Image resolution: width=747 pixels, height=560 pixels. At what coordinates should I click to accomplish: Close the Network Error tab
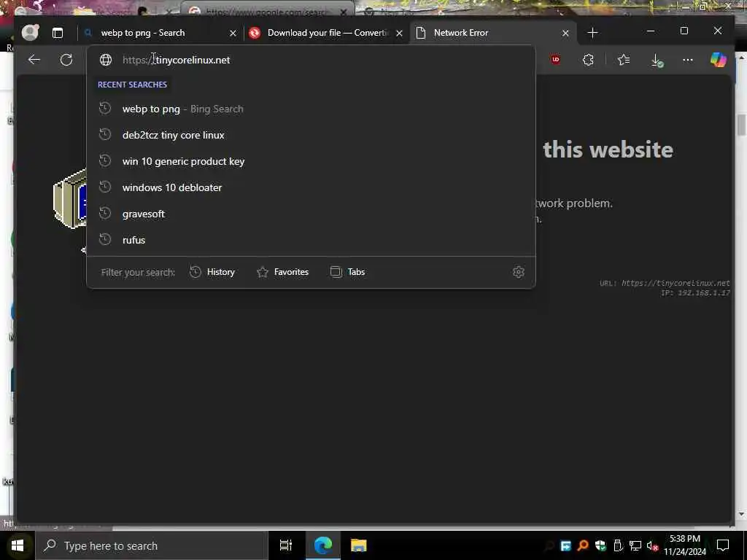565,33
